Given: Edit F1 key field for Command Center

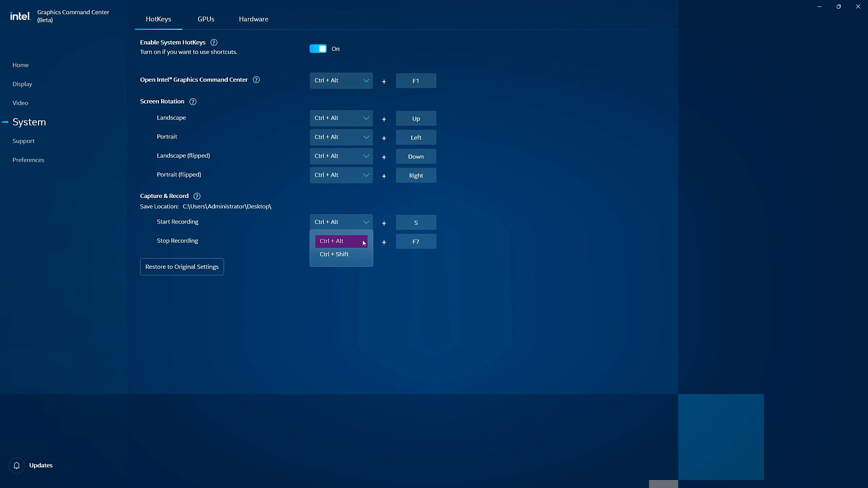Looking at the screenshot, I should point(416,81).
